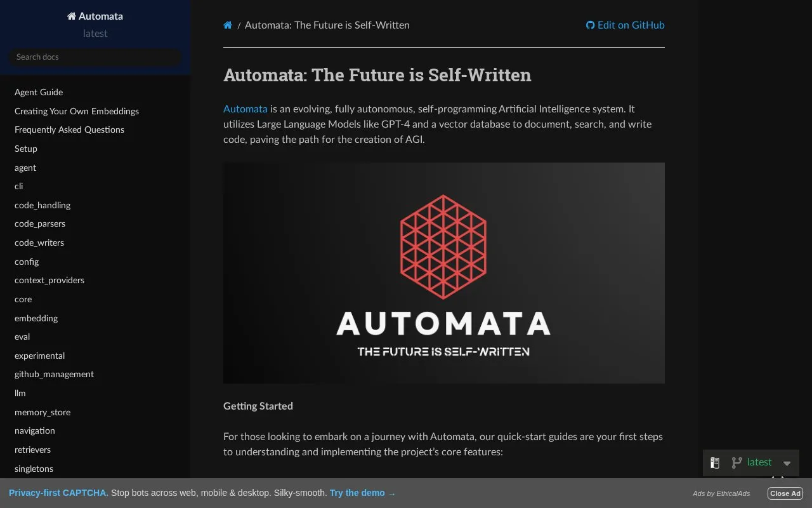Image resolution: width=812 pixels, height=508 pixels.
Task: Click Edit on GitHub link
Action: pos(625,25)
